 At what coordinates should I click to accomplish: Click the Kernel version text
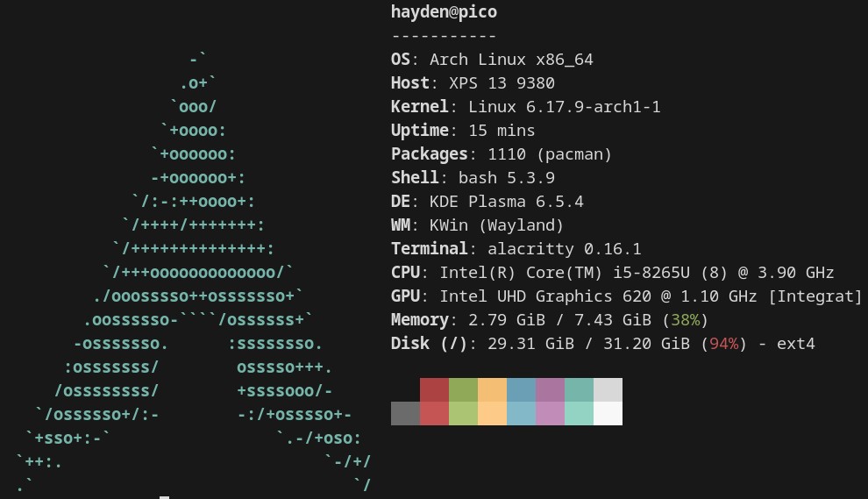564,107
